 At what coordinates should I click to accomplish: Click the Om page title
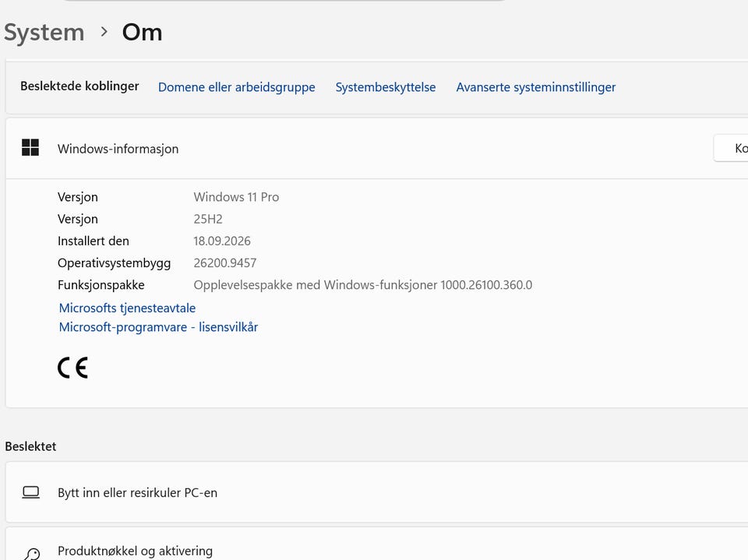[x=142, y=33]
